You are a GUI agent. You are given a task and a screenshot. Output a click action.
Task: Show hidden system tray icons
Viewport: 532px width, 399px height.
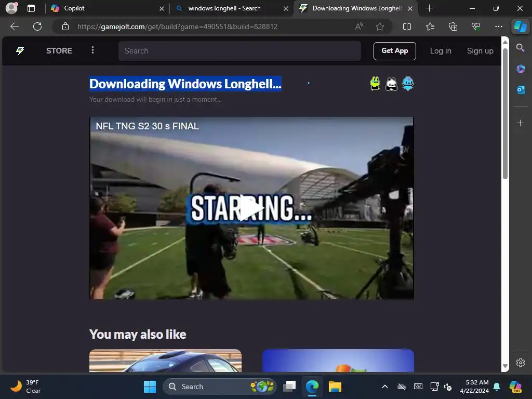tap(385, 387)
